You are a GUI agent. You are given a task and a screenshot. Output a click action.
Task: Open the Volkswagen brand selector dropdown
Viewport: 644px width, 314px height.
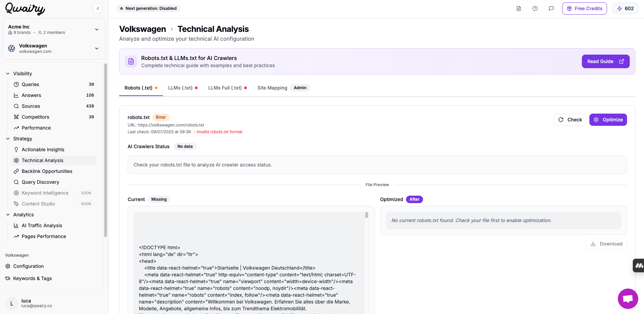coord(54,48)
